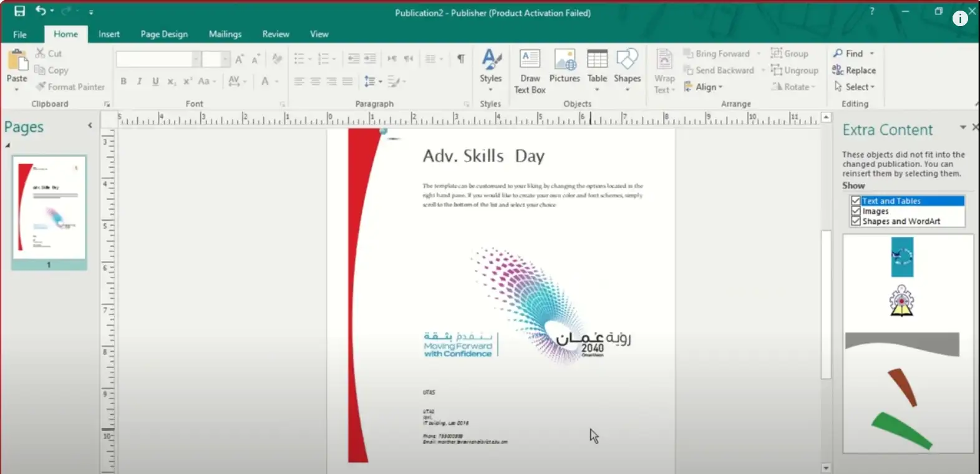Collapse the Pages navigation pane
Viewport: 980px width, 474px height.
click(90, 125)
